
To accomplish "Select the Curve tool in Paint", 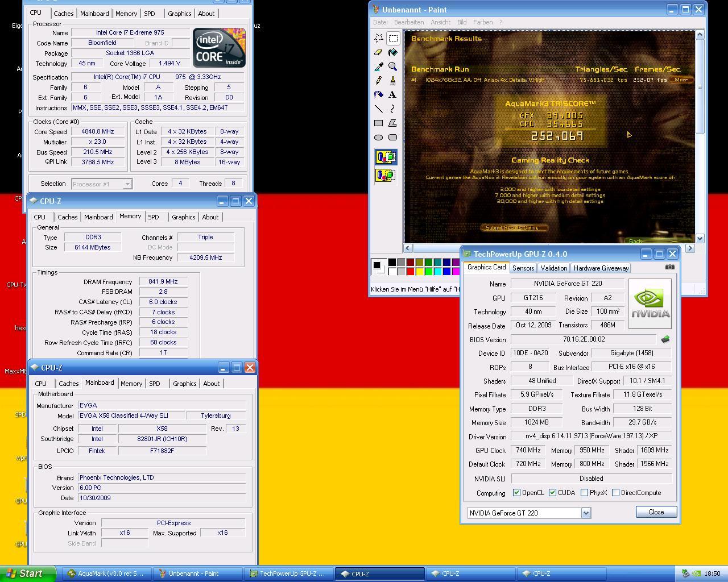I will [393, 109].
